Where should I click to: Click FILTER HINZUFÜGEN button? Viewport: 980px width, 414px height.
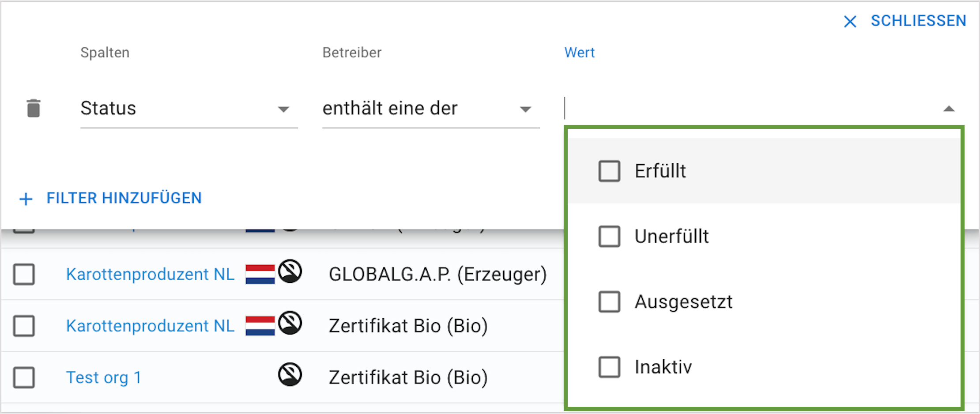coord(110,198)
